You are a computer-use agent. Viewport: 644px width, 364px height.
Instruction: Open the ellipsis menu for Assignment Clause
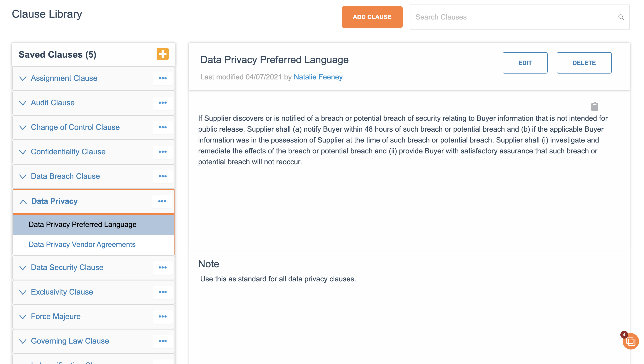(162, 78)
